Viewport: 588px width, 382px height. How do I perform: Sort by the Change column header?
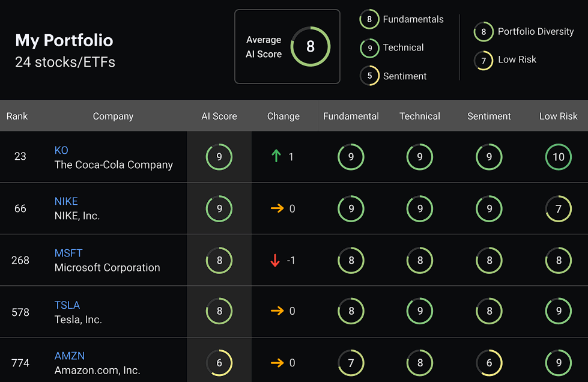click(283, 116)
